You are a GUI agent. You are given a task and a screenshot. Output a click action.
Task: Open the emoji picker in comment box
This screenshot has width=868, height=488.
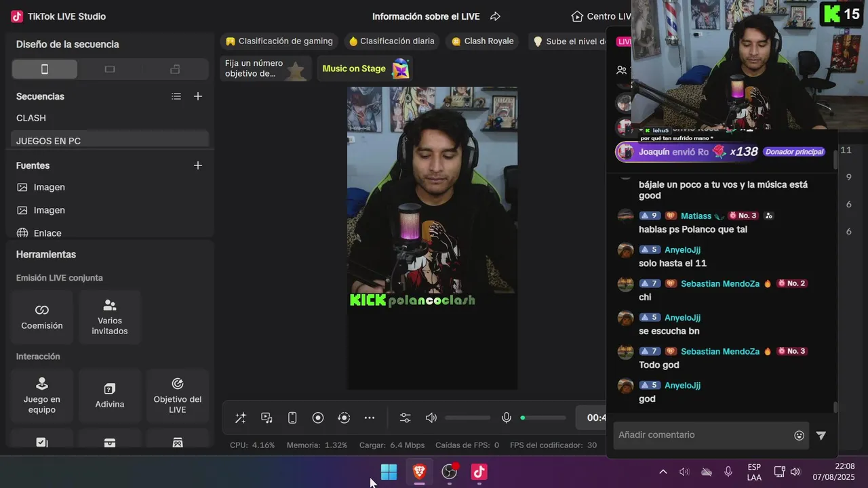coord(800,436)
